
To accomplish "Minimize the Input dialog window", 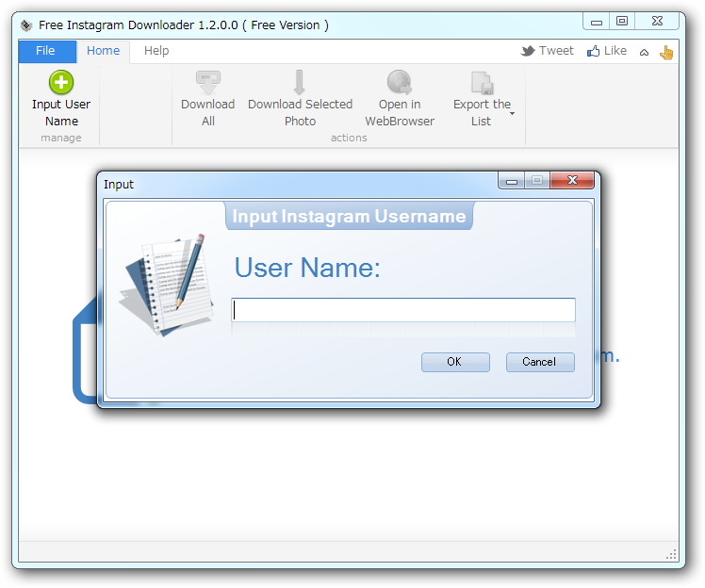I will coord(512,181).
